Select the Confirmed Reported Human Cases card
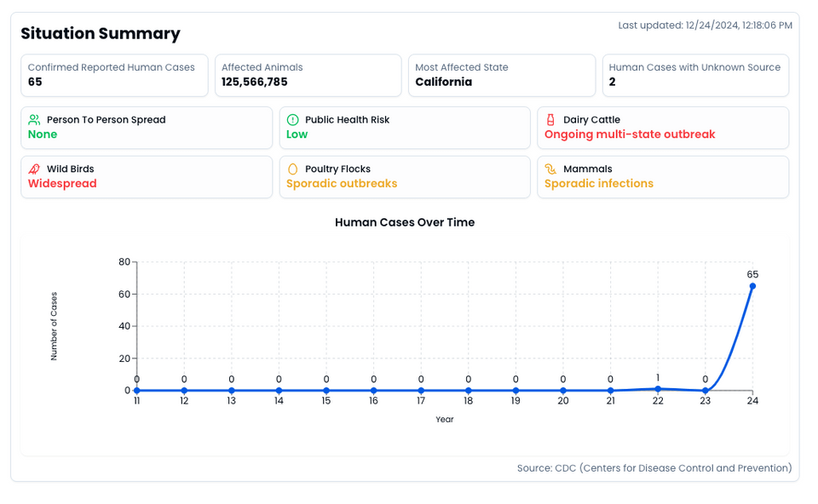This screenshot has height=504, width=818. pyautogui.click(x=114, y=76)
